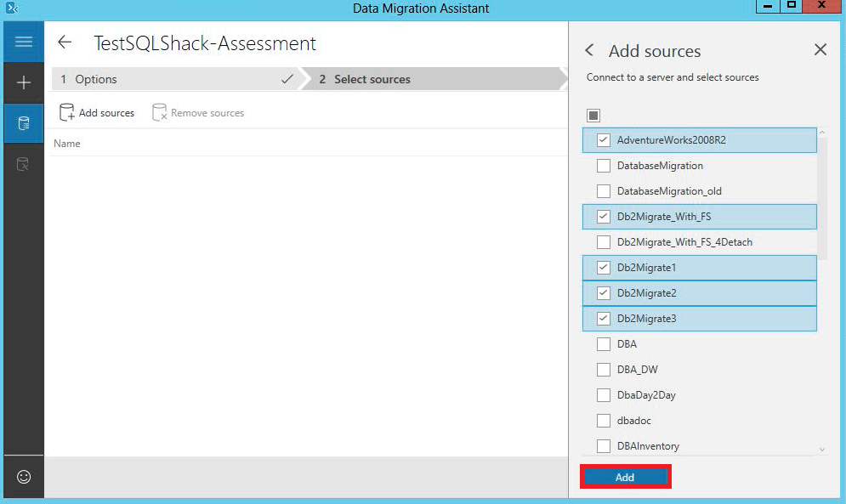Viewport: 846px width, 504px height.
Task: Open the Migrations icon in the sidebar
Action: 24,164
